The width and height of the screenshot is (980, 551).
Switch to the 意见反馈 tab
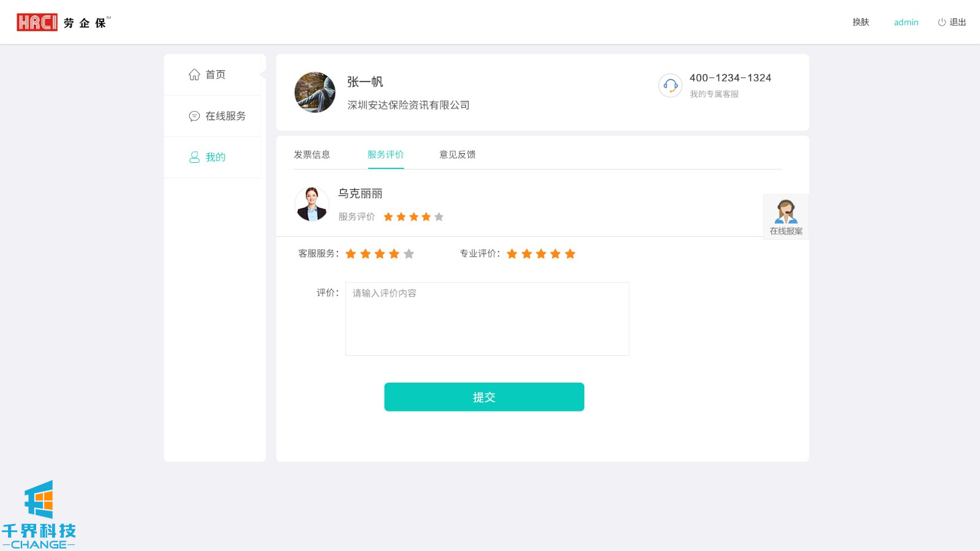457,155
